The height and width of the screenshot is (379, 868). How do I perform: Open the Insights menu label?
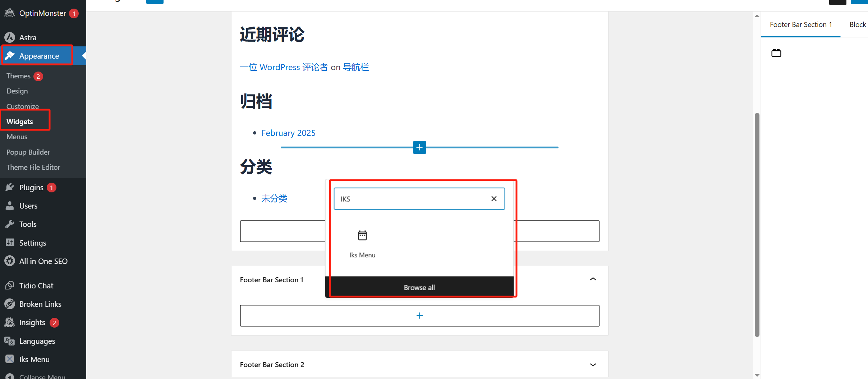tap(32, 322)
